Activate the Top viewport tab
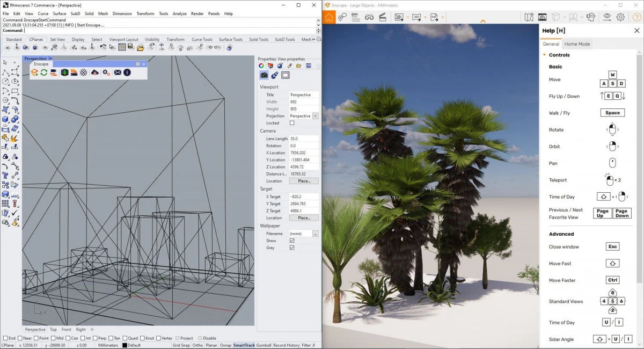 tap(53, 329)
